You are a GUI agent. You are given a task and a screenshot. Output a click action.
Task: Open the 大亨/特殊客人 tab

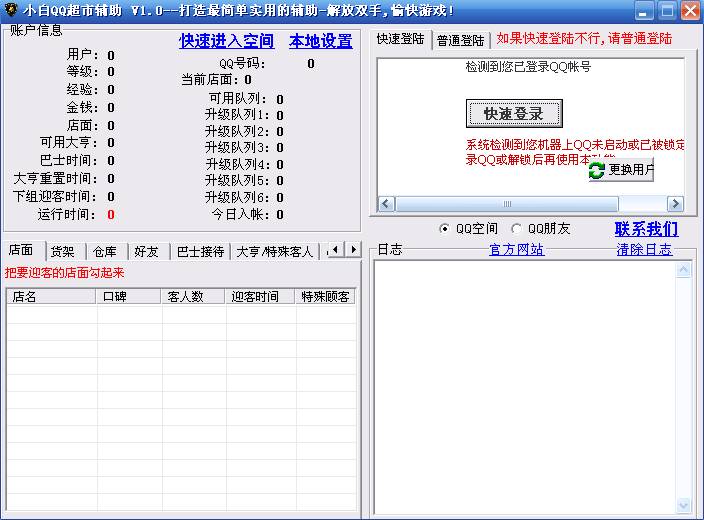click(274, 251)
